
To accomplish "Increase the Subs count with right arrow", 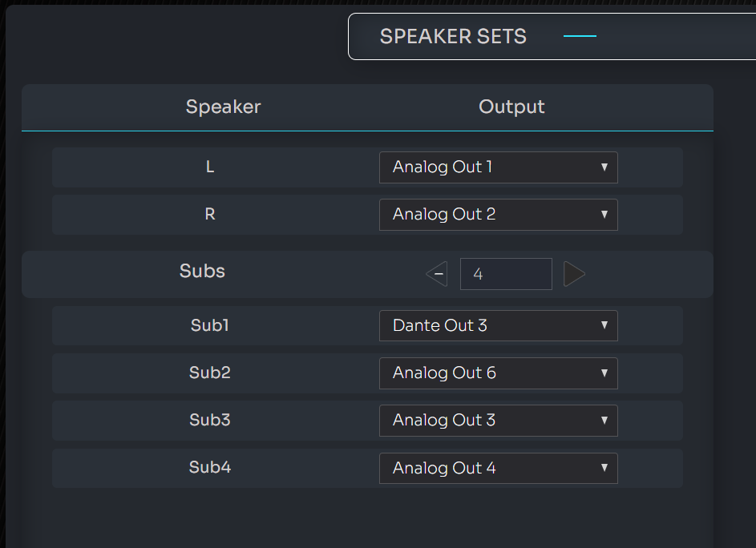I will click(x=574, y=274).
